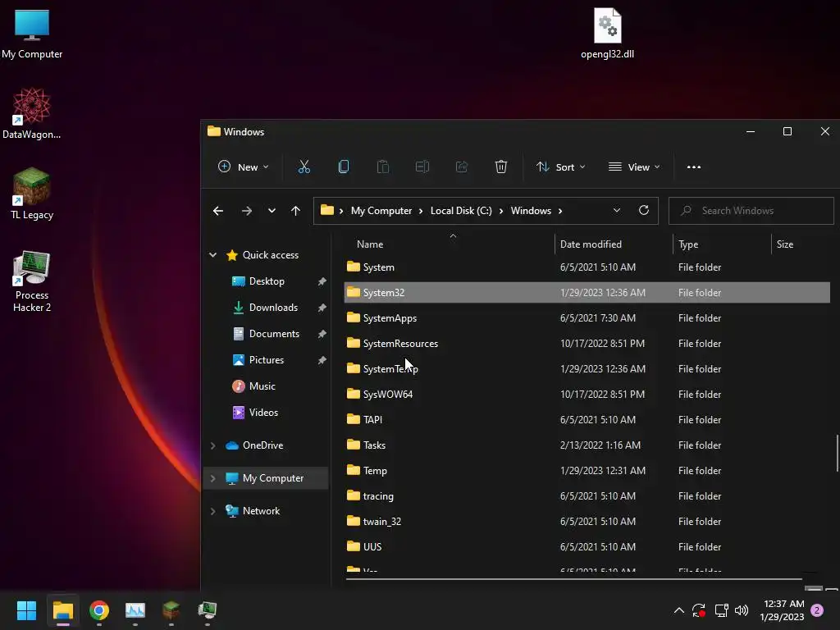Go up one folder level arrow
The width and height of the screenshot is (840, 630).
click(295, 211)
